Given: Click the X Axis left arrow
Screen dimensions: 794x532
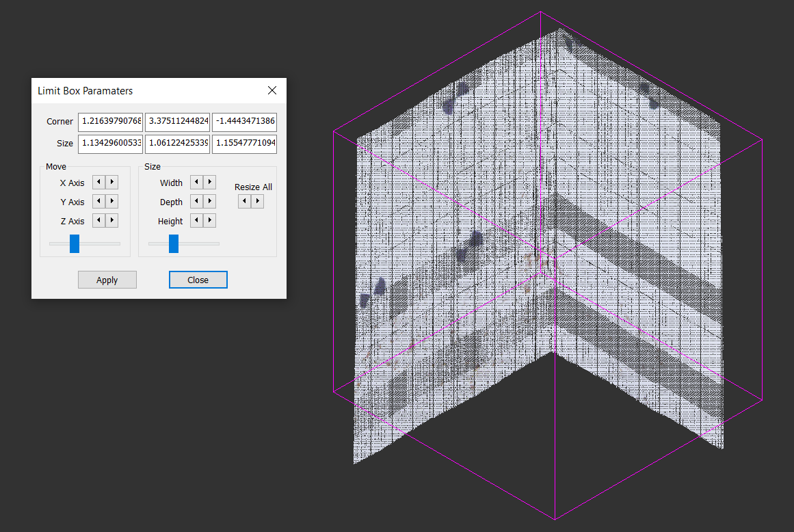Looking at the screenshot, I should [x=99, y=182].
